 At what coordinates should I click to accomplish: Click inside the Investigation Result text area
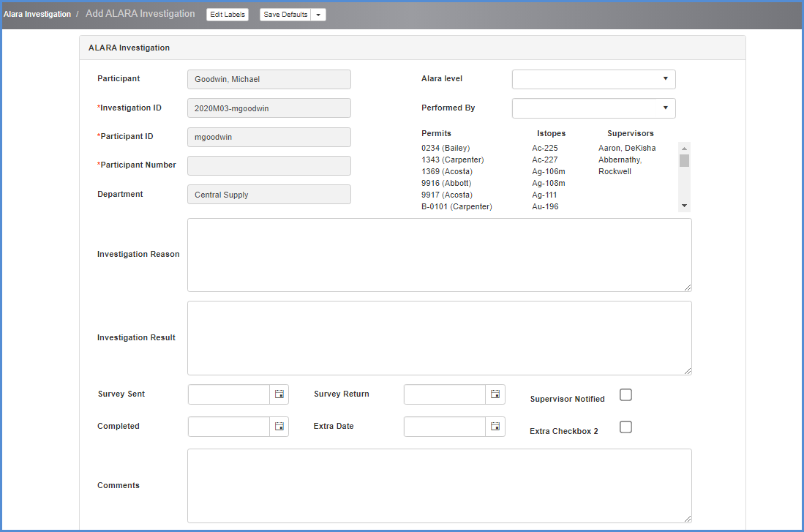[x=440, y=338]
